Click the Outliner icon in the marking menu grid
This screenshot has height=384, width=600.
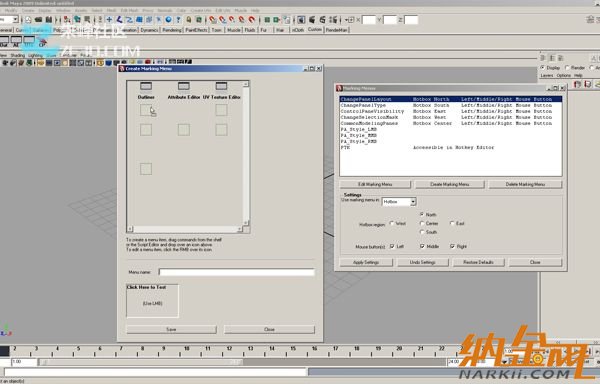coord(146,86)
